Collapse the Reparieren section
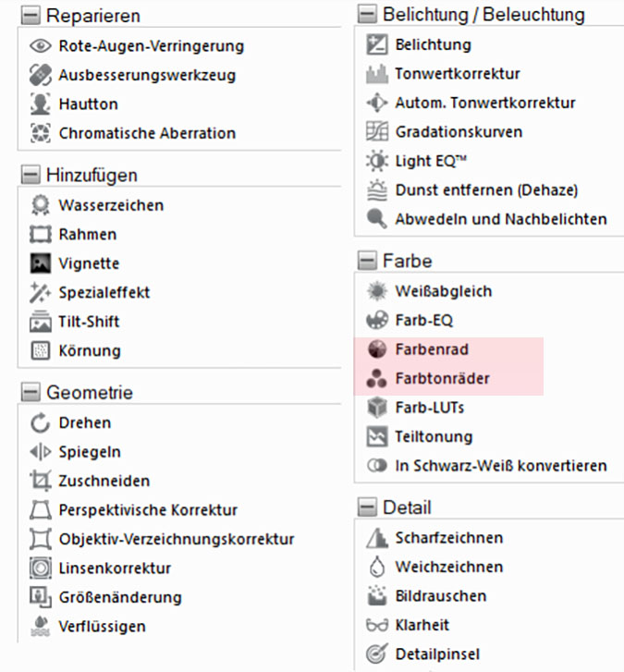Viewport: 624px width, 672px height. point(31,17)
